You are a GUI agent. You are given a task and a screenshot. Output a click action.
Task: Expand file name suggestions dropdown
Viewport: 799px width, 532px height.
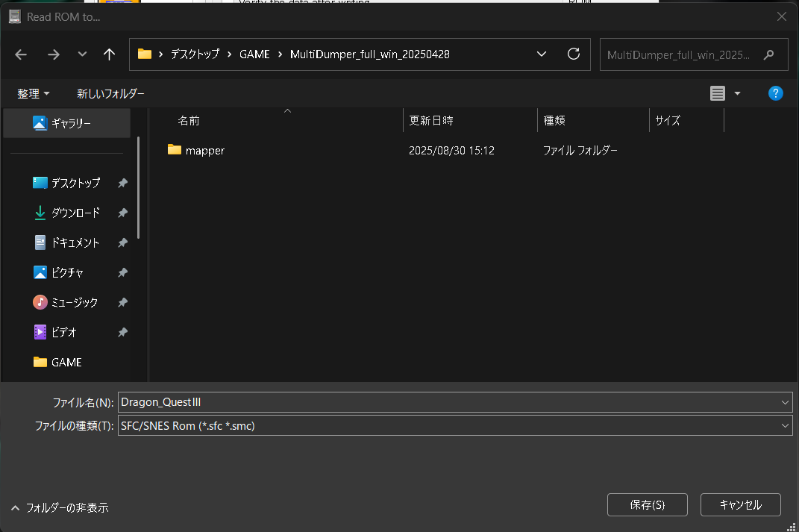[x=784, y=402]
